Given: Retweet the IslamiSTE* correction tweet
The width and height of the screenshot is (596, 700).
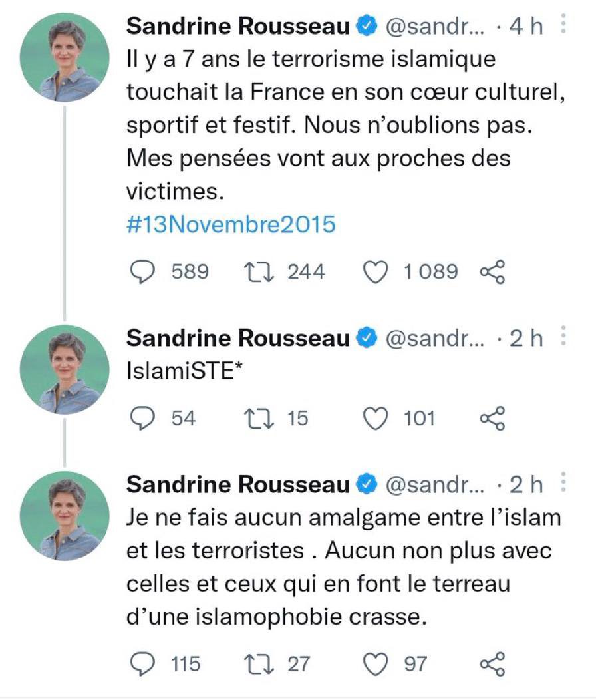Looking at the screenshot, I should point(259,419).
